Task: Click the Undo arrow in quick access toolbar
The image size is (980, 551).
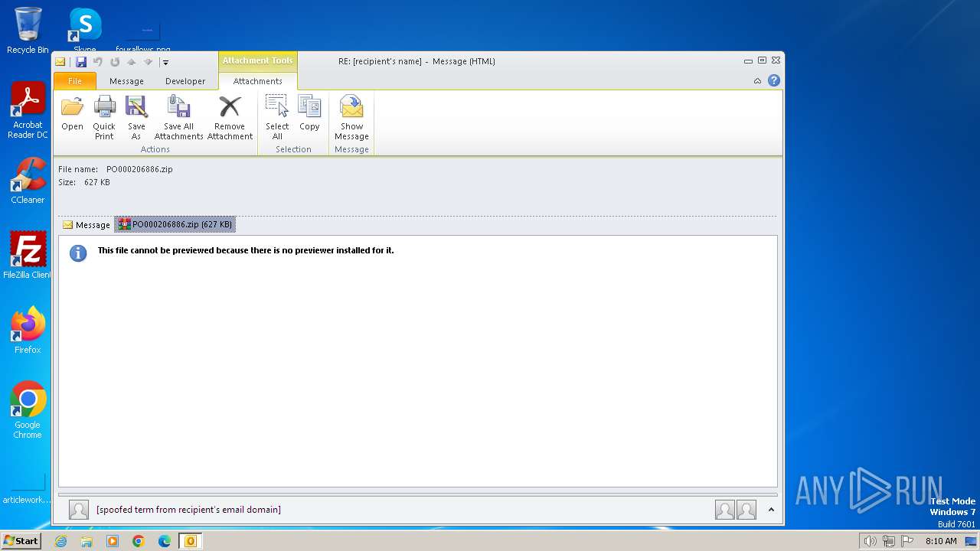Action: coord(97,62)
